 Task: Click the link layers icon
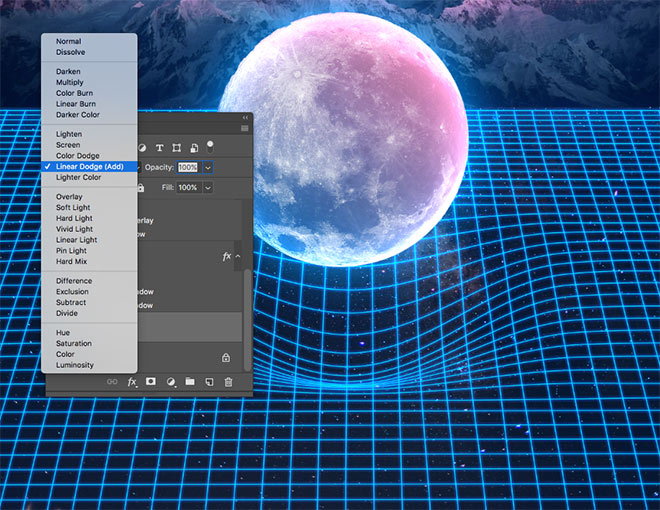click(112, 382)
